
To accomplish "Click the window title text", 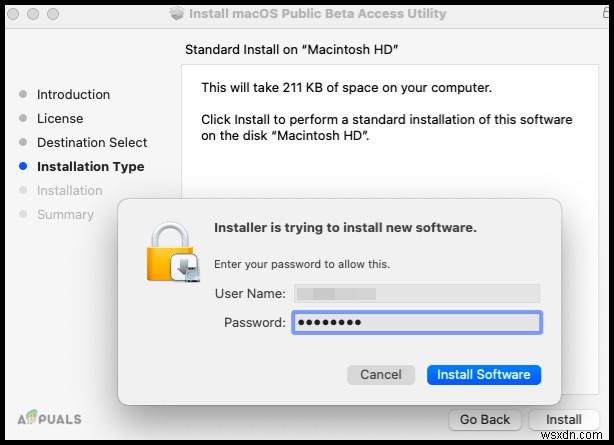I will [x=318, y=14].
